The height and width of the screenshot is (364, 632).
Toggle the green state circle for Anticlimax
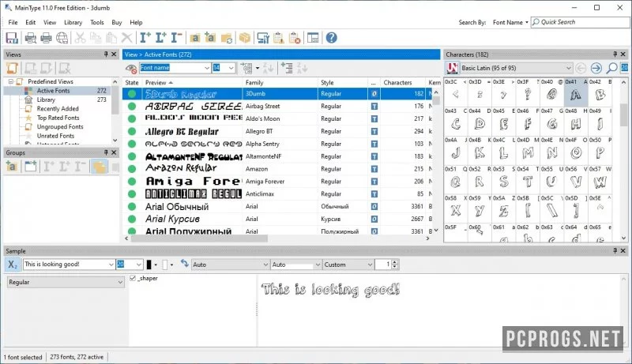[x=132, y=193]
